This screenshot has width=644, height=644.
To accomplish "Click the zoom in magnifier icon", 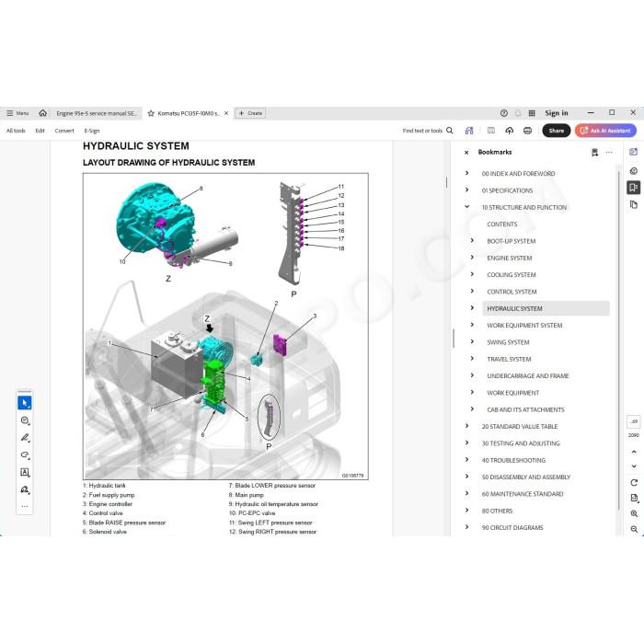I will [x=634, y=513].
